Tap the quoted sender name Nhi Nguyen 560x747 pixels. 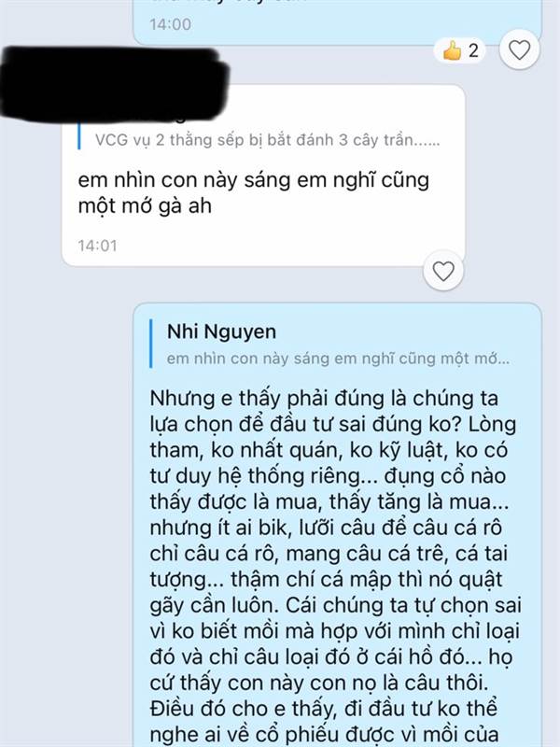pos(221,331)
